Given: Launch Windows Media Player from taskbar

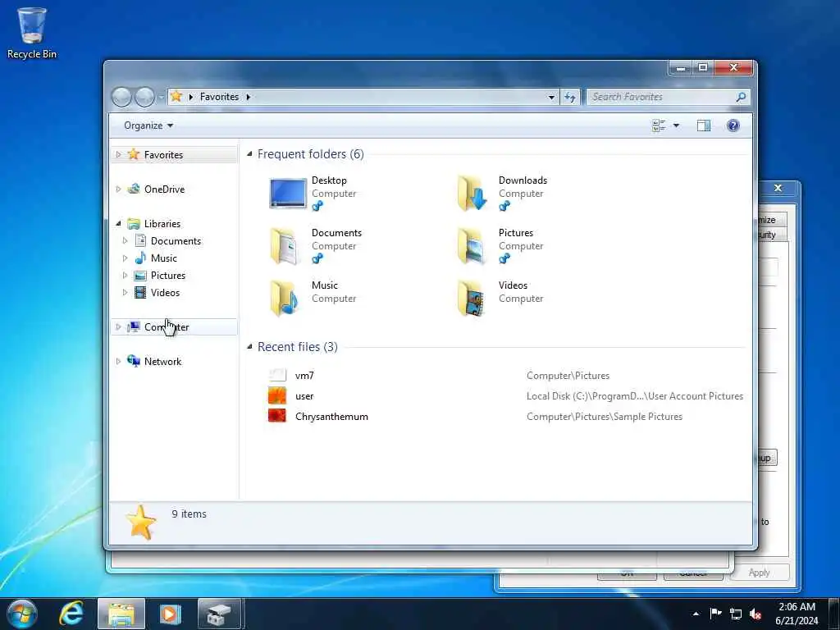Looking at the screenshot, I should pos(170,614).
